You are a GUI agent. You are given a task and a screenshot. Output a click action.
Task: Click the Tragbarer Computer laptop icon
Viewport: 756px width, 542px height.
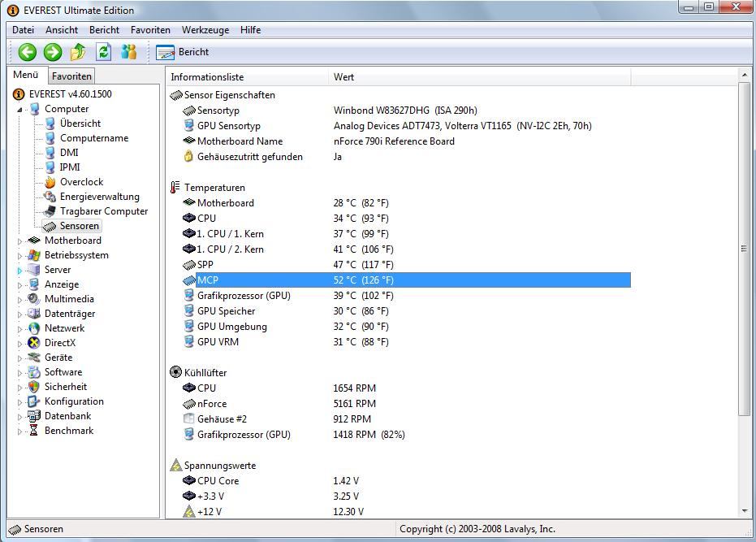point(50,211)
